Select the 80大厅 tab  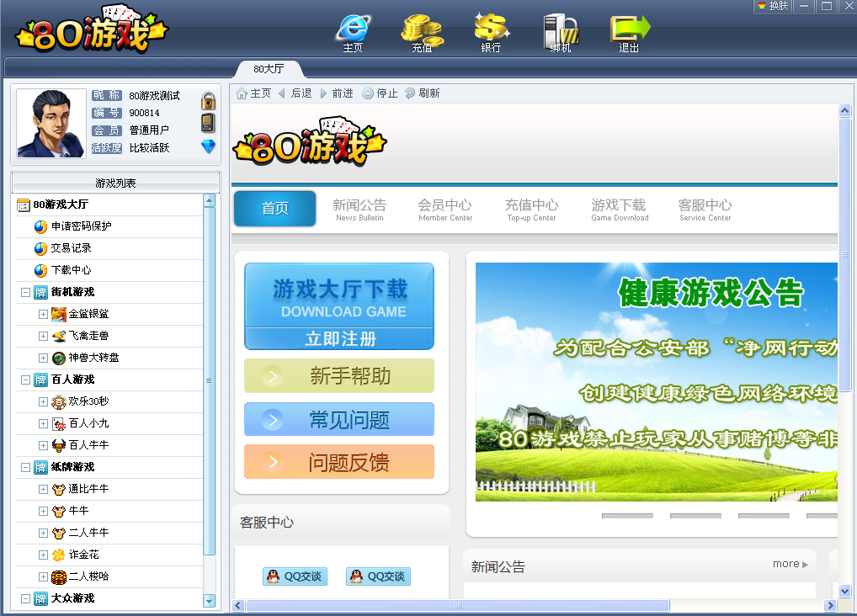[269, 69]
